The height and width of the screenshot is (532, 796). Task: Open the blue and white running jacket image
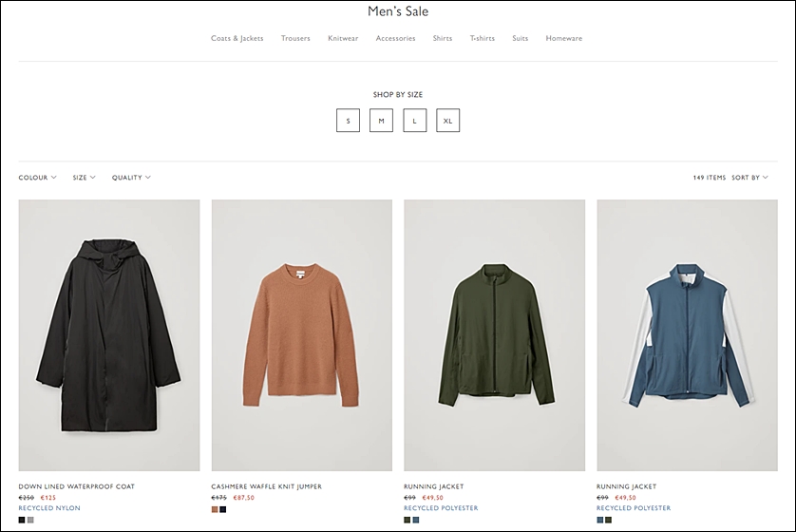pos(688,335)
